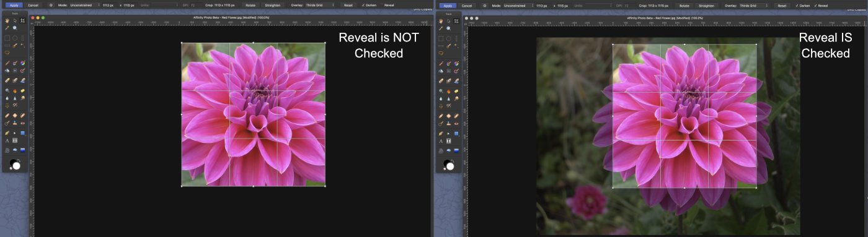Select the Zoom magnifier tool in left screenshot

coord(15,28)
